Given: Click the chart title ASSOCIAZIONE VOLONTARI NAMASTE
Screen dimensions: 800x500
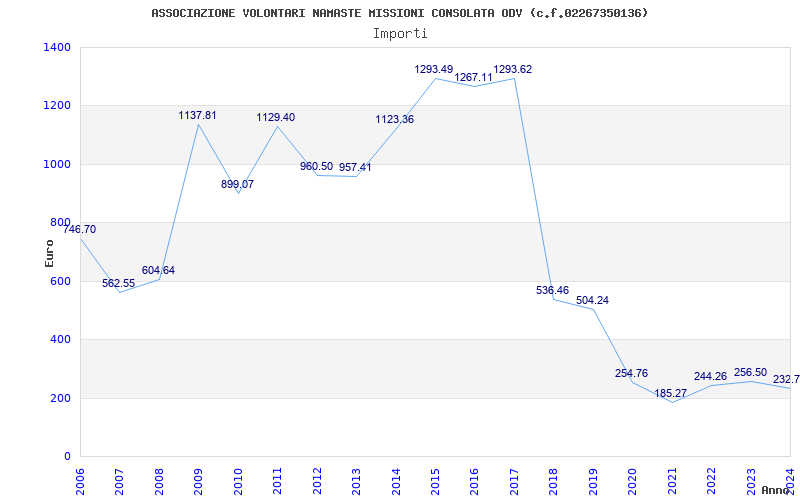Looking at the screenshot, I should pos(400,13).
